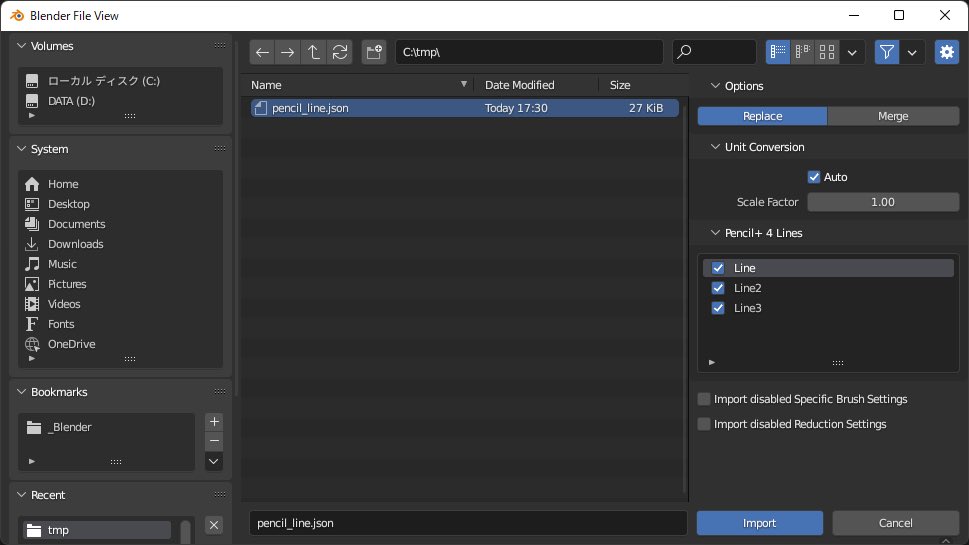The image size is (969, 545).
Task: Expand the Pencil+ lines list filter triangle
Action: point(712,363)
